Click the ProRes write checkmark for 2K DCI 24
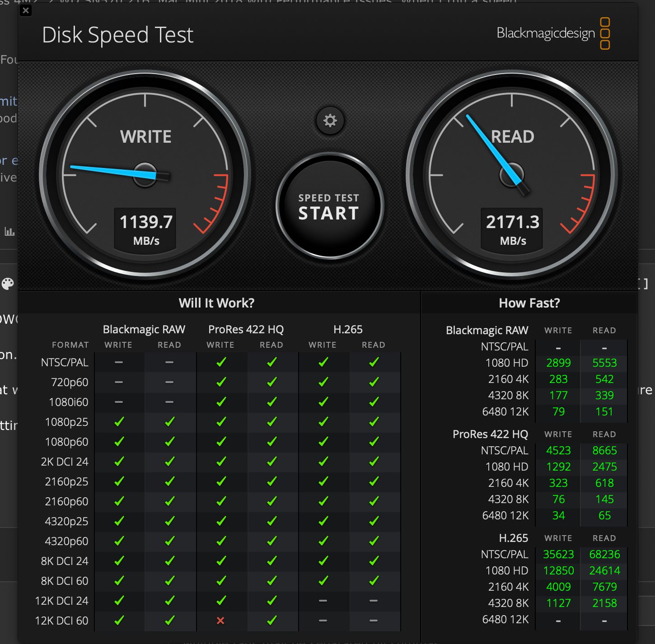The image size is (655, 644). (221, 462)
